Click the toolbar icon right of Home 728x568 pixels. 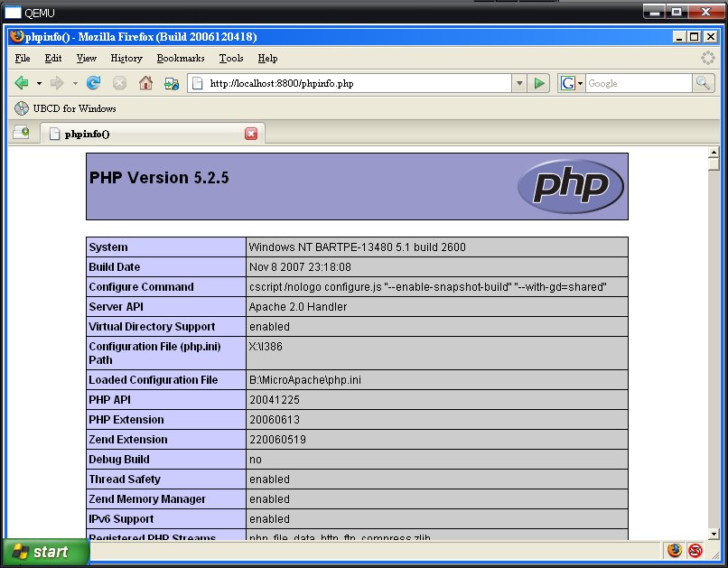point(172,83)
